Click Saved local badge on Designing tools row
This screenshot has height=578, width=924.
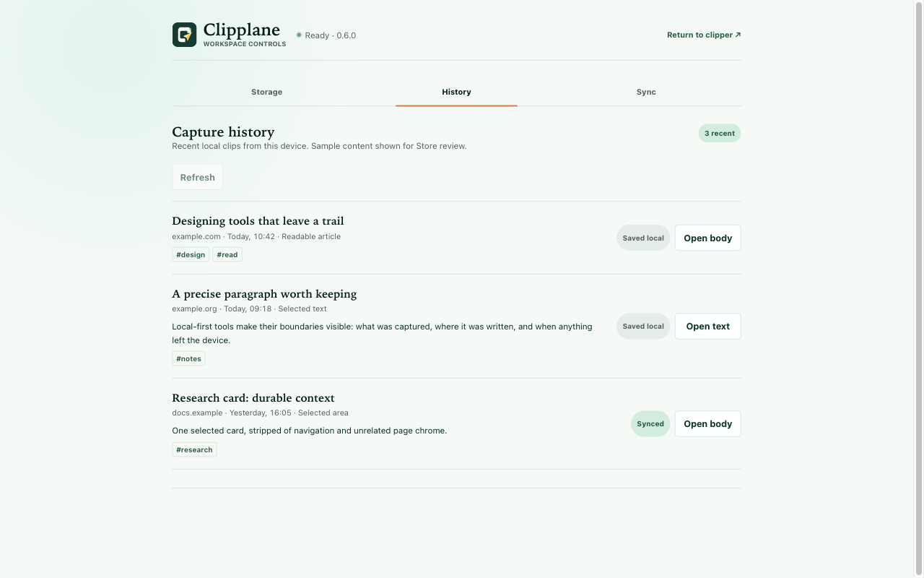(643, 238)
